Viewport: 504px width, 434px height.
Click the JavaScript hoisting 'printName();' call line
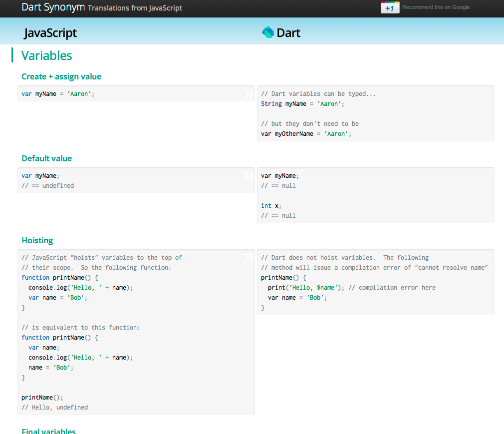(x=42, y=398)
